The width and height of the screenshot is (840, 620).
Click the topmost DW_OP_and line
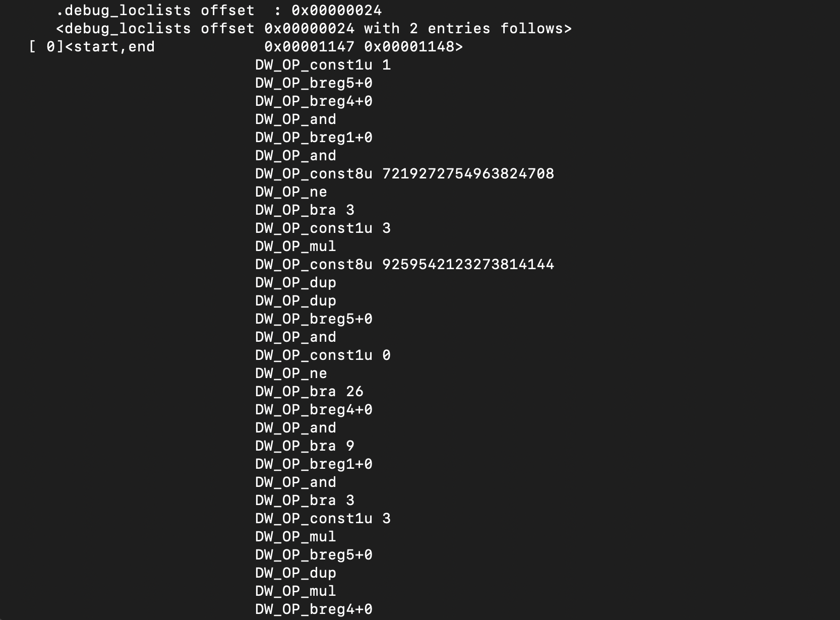[x=295, y=119]
